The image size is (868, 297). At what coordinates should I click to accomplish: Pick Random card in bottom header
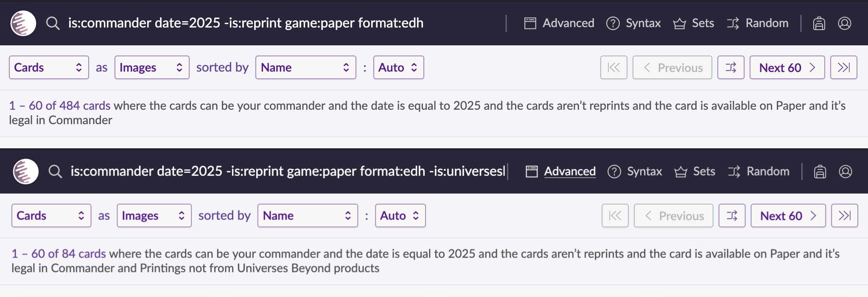tap(759, 171)
